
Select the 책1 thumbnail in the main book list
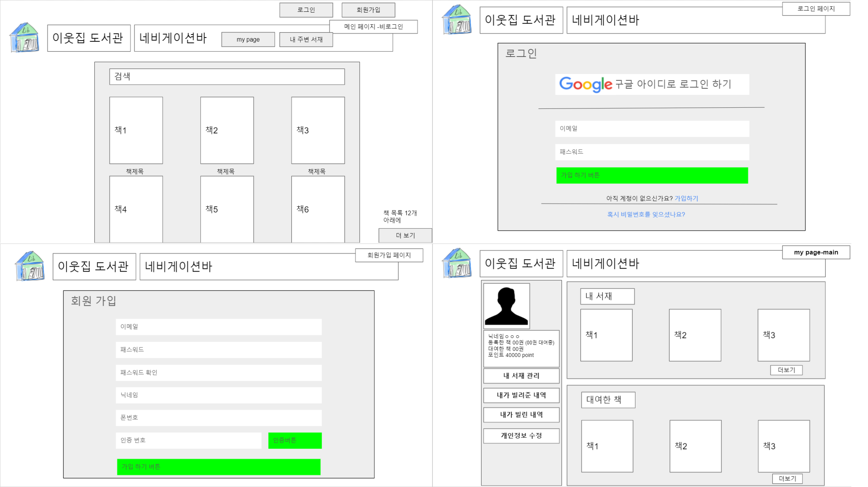pyautogui.click(x=136, y=130)
